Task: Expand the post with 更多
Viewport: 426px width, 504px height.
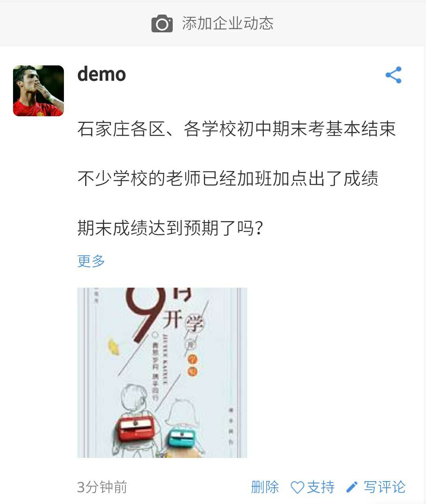Action: 91,261
